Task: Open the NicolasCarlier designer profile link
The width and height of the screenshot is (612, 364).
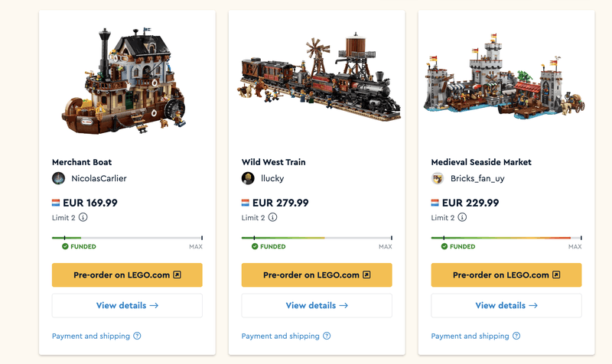Action: [x=99, y=178]
